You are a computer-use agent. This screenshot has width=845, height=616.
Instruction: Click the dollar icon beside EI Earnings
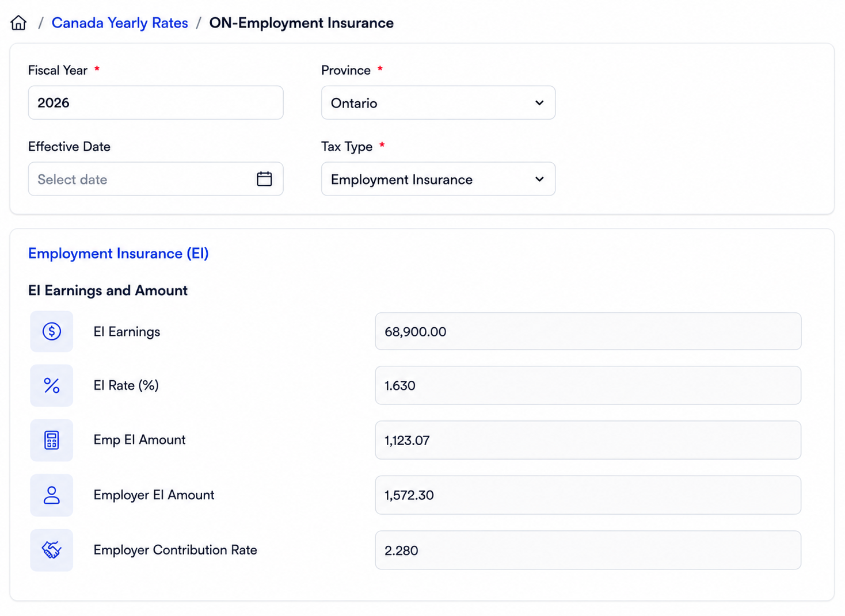(x=52, y=331)
